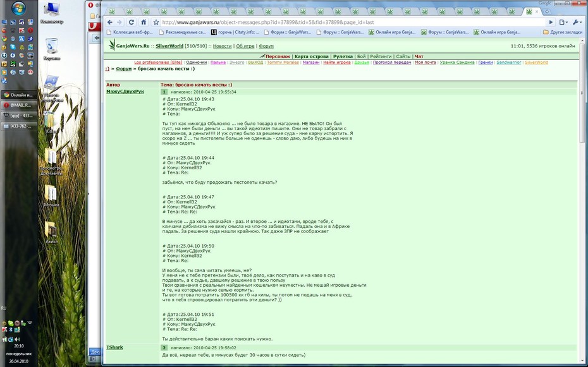The width and height of the screenshot is (588, 367).
Task: Switch to [433-762-... taskbar button
Action: click(x=19, y=126)
